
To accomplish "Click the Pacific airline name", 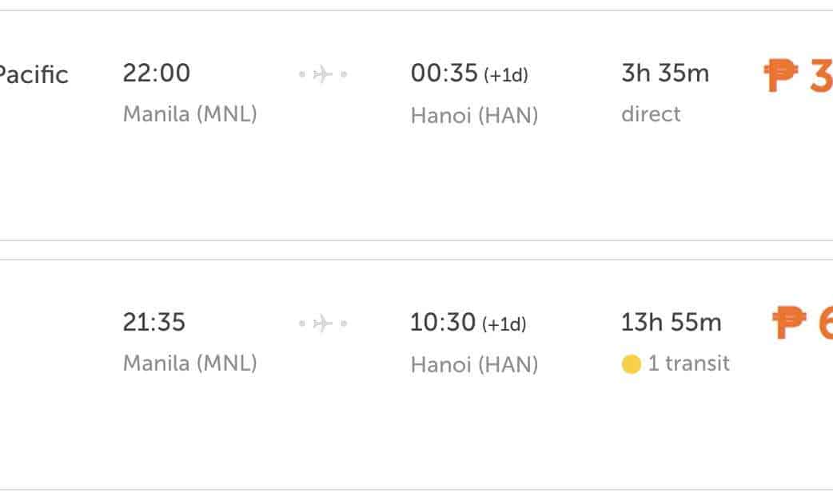I will [x=34, y=75].
